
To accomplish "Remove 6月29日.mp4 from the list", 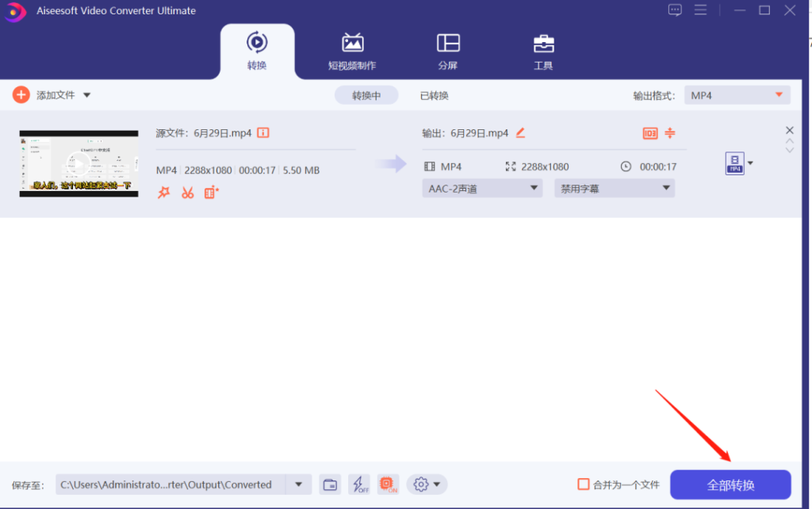I will click(x=789, y=130).
